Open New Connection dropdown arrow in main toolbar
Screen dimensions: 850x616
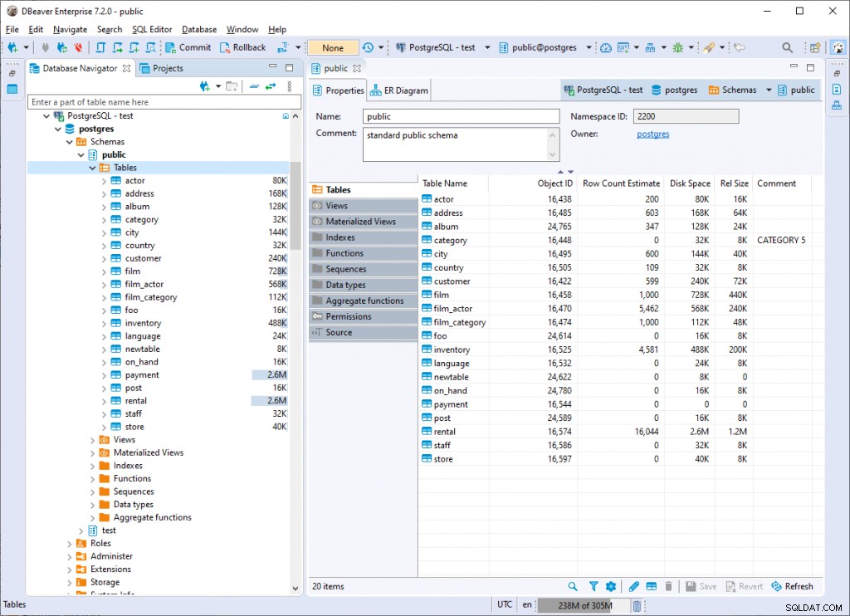click(x=26, y=47)
